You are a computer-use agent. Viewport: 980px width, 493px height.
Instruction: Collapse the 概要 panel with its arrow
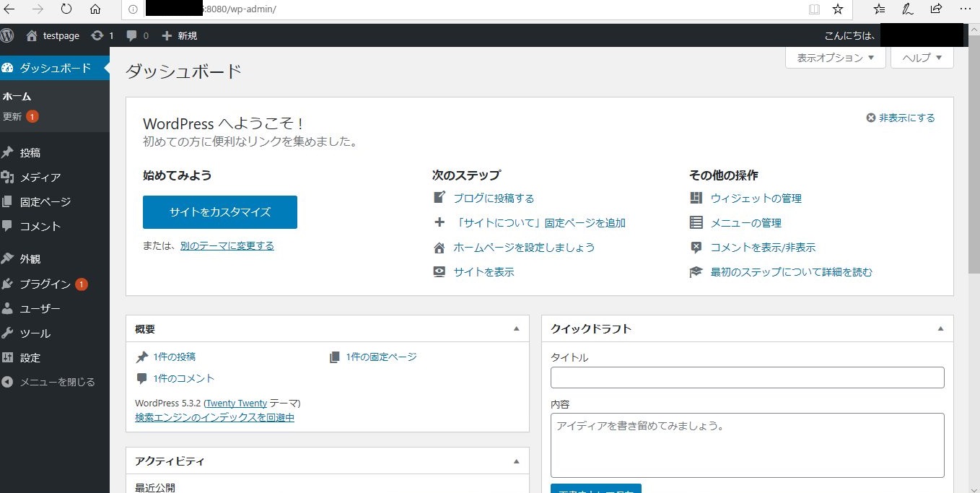click(x=516, y=328)
